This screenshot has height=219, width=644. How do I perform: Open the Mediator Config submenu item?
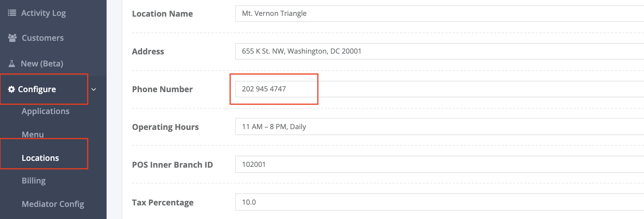53,204
